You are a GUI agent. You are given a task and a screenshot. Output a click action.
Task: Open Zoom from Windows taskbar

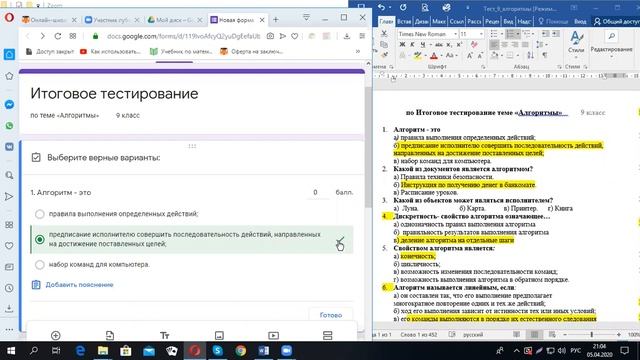(287, 351)
